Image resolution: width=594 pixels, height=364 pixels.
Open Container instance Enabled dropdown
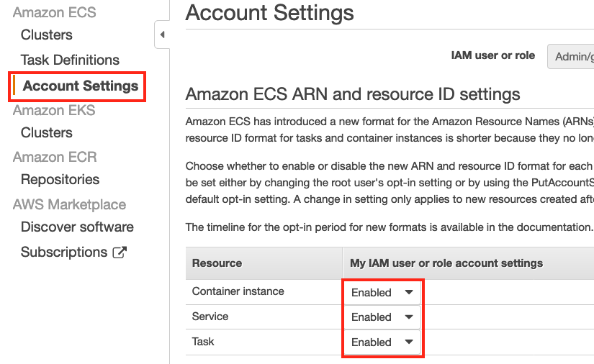(x=382, y=292)
